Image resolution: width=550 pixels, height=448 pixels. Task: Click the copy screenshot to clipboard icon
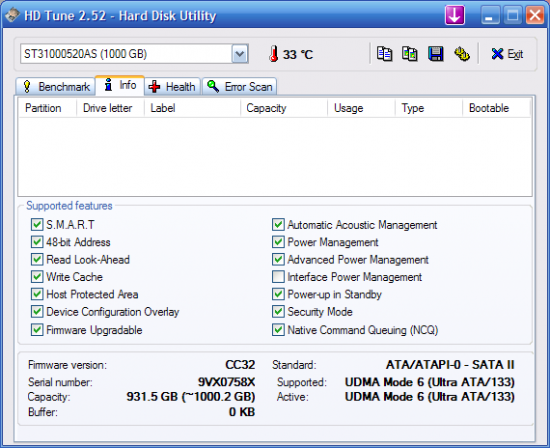point(410,54)
